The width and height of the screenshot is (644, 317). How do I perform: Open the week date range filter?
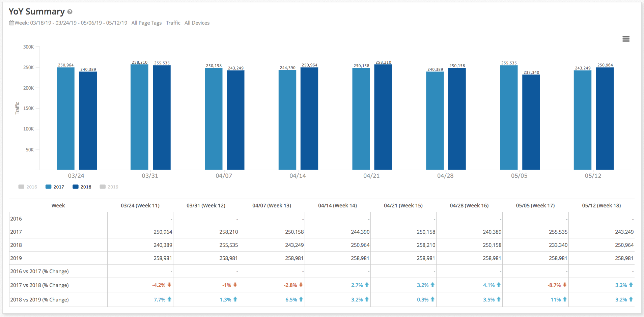(71, 23)
